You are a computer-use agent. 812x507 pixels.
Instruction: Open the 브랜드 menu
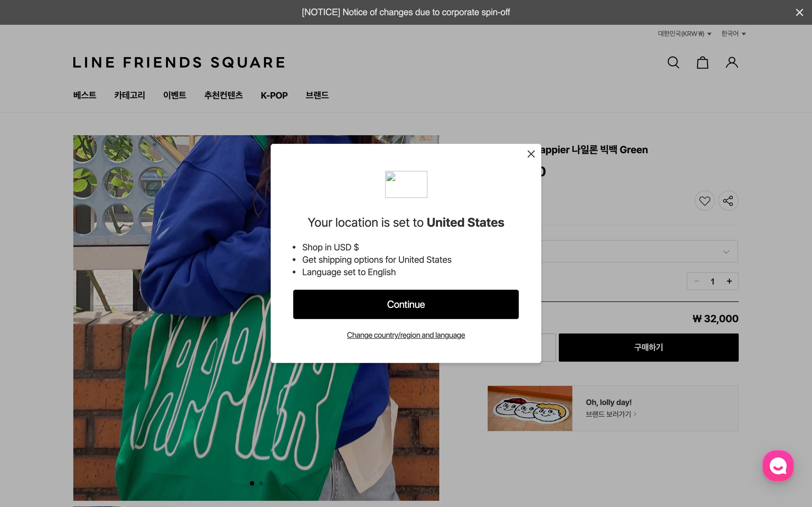coord(317,95)
